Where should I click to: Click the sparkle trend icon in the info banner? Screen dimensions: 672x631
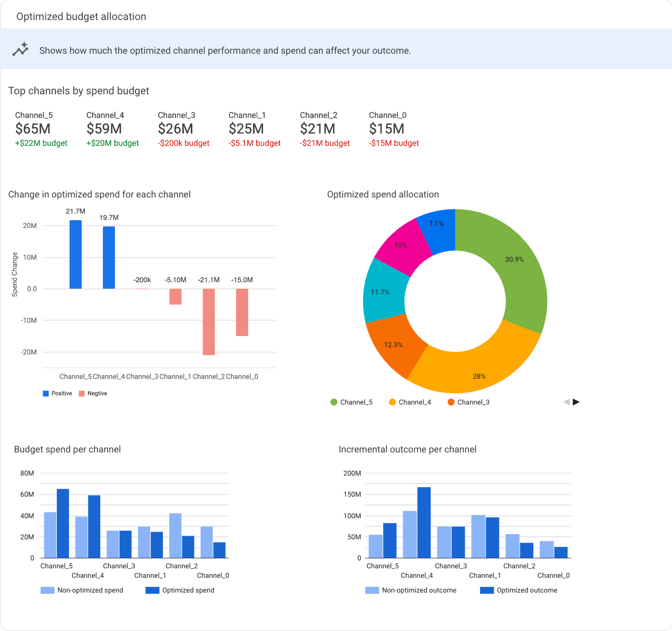click(x=21, y=50)
